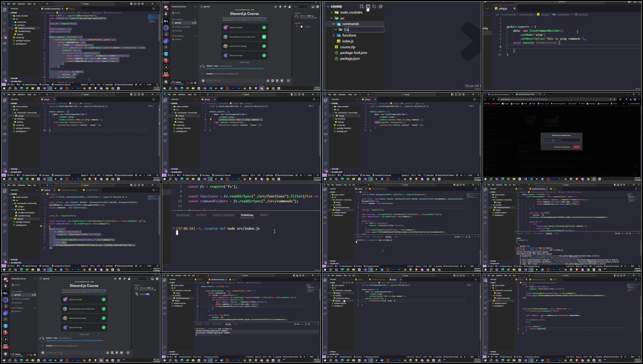Click the folder name input containing 'Co'
This screenshot has height=364, width=643.
pos(364,30)
